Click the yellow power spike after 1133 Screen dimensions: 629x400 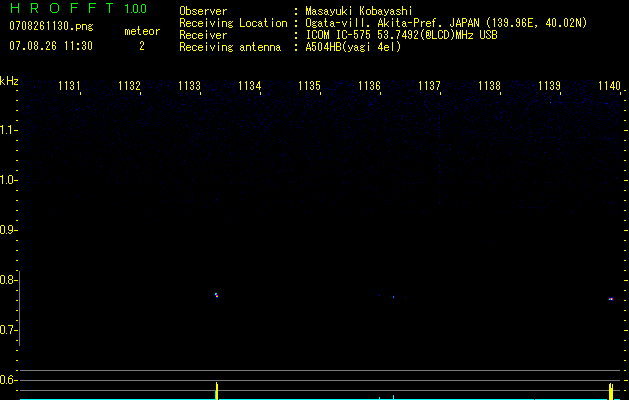(x=217, y=391)
